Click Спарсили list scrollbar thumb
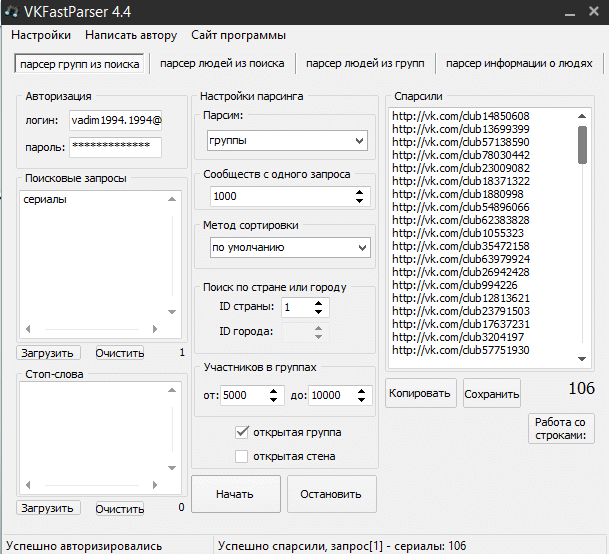This screenshot has width=609, height=554. (582, 145)
